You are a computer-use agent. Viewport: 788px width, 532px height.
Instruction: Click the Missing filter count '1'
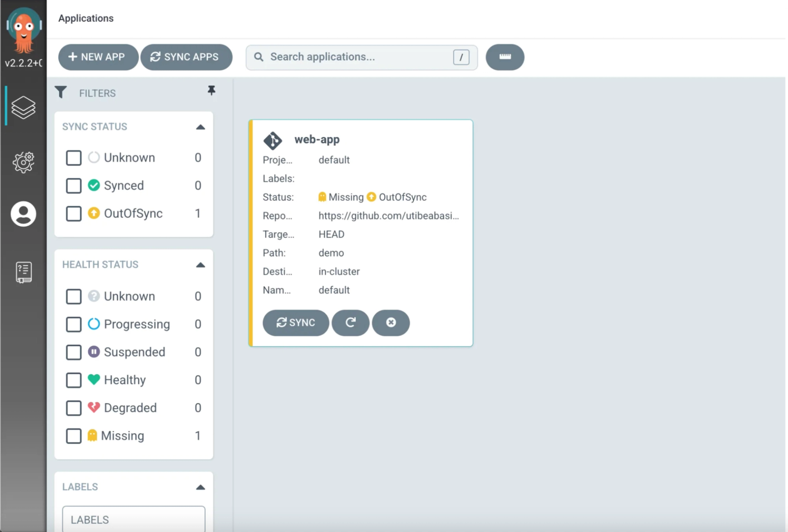[198, 436]
